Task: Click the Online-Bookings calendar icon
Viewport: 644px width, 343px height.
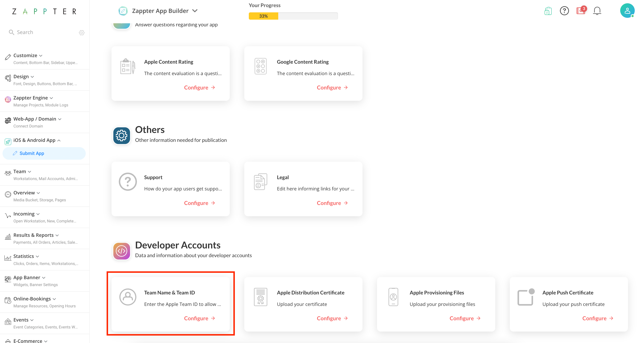Action: (8, 300)
